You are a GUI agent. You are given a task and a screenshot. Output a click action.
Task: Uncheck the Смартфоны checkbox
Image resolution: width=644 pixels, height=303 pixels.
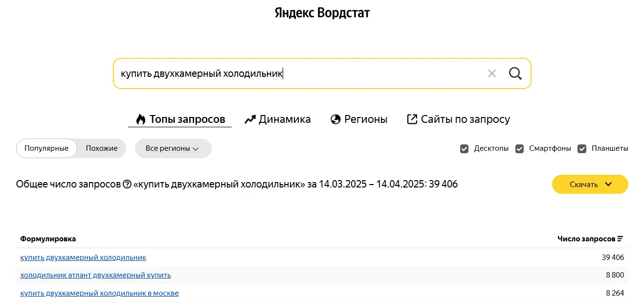pyautogui.click(x=520, y=149)
